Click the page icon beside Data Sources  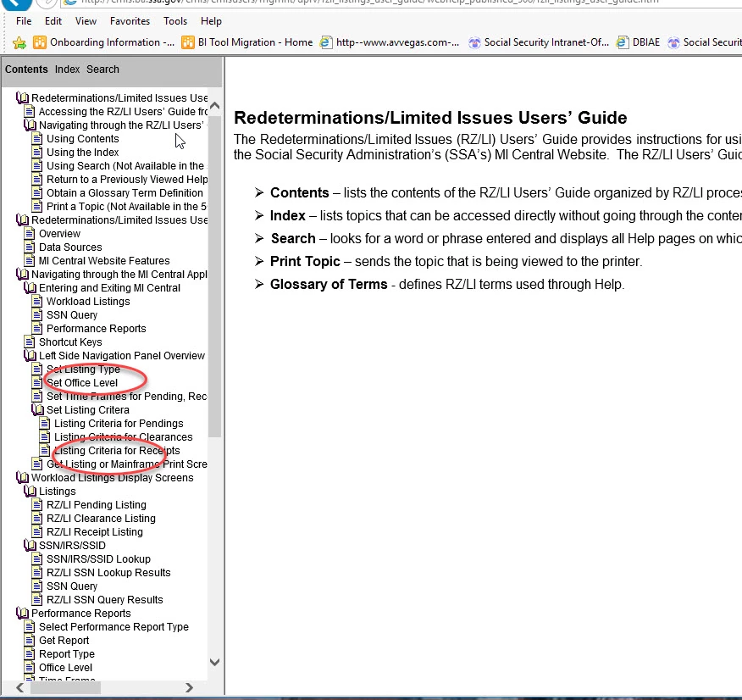click(x=30, y=247)
